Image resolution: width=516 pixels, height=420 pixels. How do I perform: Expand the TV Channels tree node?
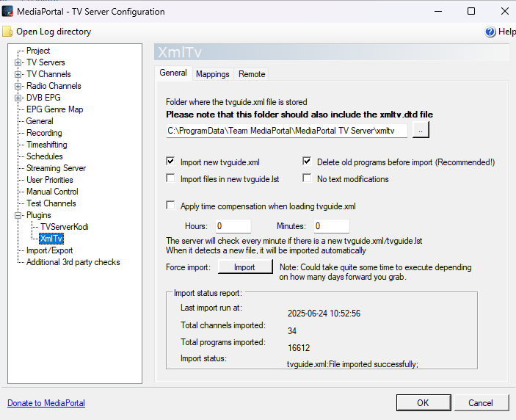[x=18, y=74]
